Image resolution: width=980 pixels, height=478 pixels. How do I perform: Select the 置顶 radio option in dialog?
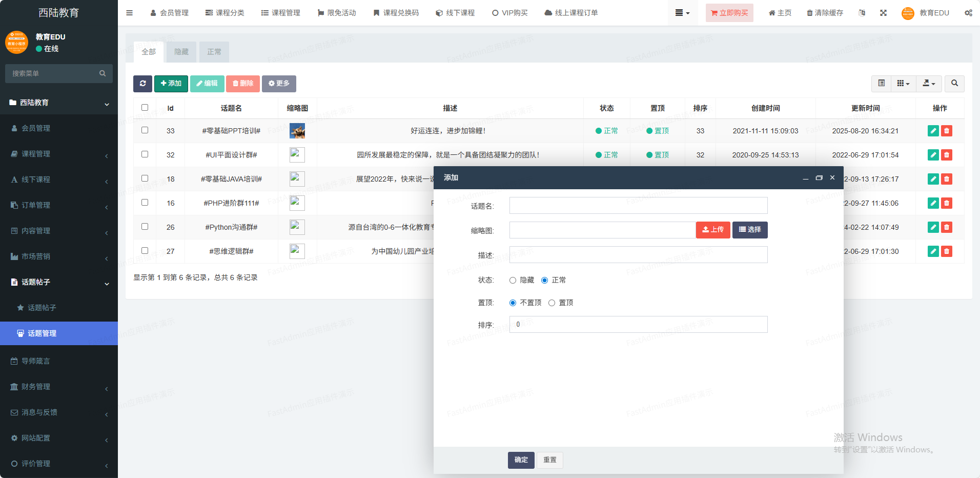[x=552, y=303]
